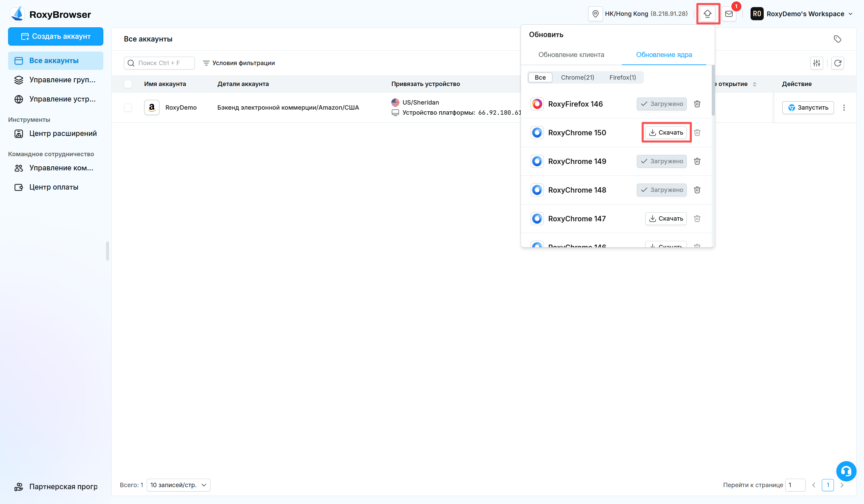Sort by the открытие column arrows

[x=754, y=84]
